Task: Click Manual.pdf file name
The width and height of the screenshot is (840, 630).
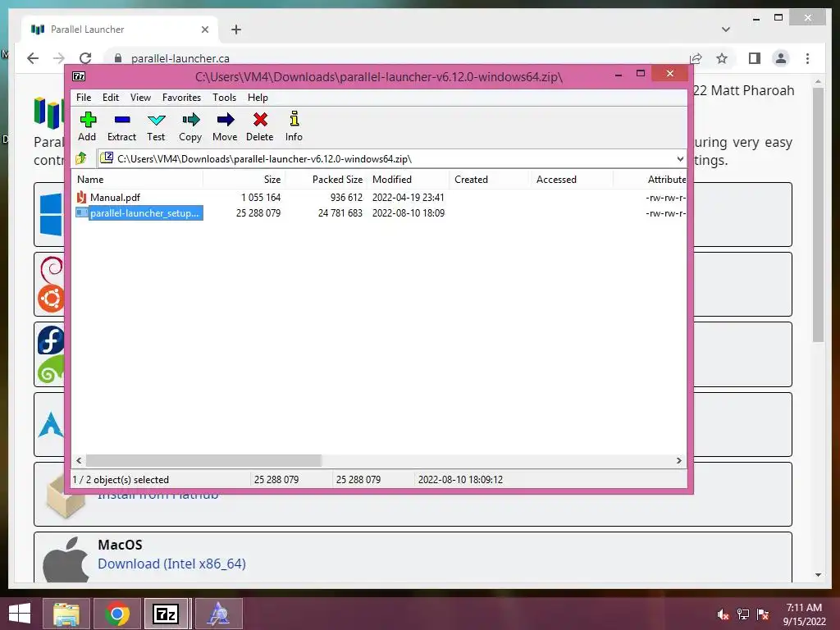Action: coord(115,197)
